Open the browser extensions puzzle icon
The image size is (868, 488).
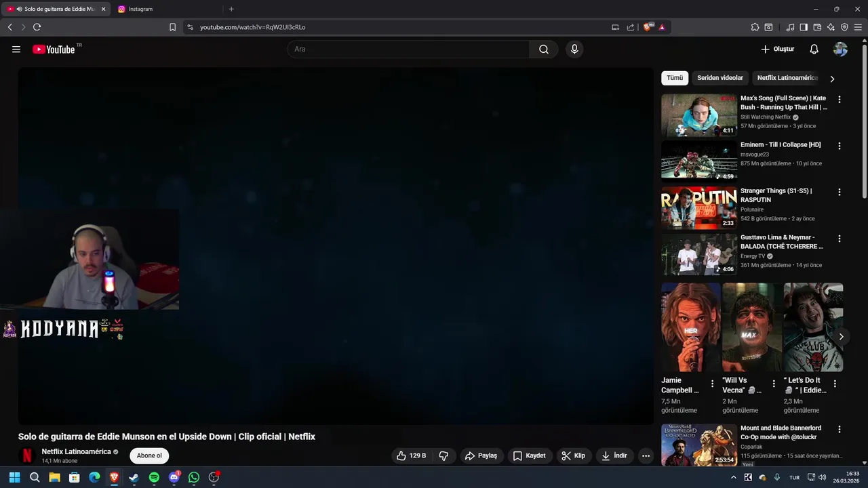(x=755, y=27)
